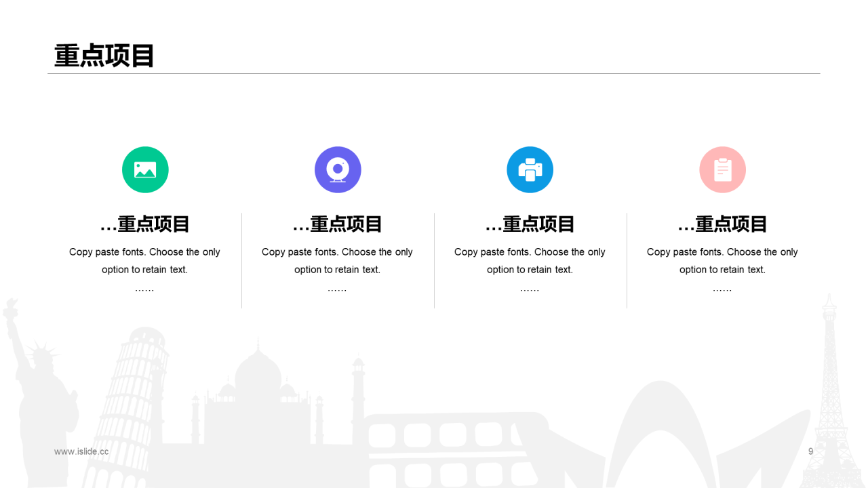Select the purple webcam icon circle
This screenshot has width=868, height=488.
pyautogui.click(x=338, y=169)
